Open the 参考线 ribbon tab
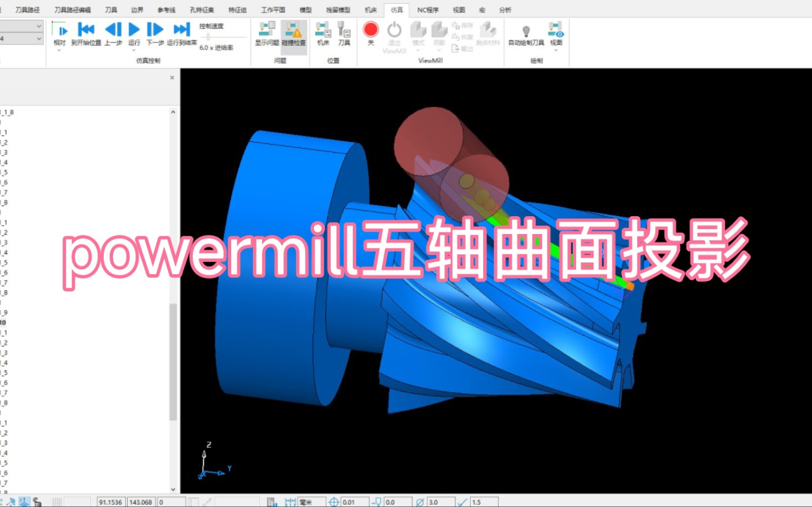812x507 pixels. [x=166, y=10]
